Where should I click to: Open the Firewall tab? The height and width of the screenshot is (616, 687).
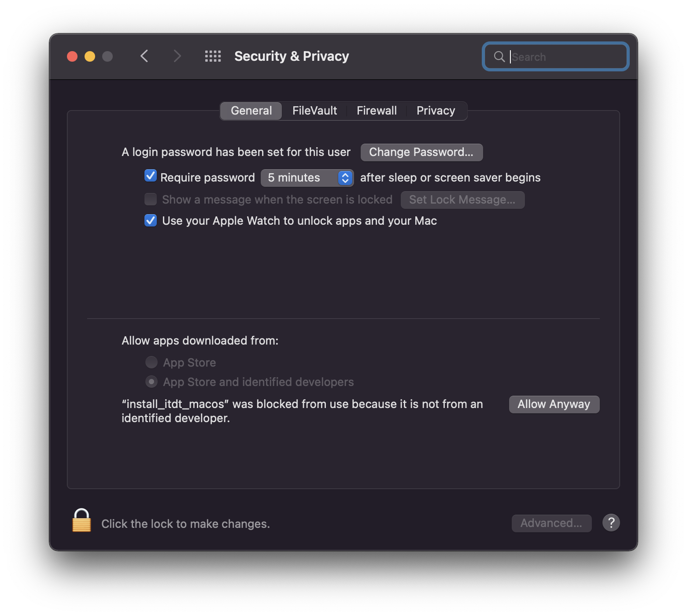[x=377, y=111]
